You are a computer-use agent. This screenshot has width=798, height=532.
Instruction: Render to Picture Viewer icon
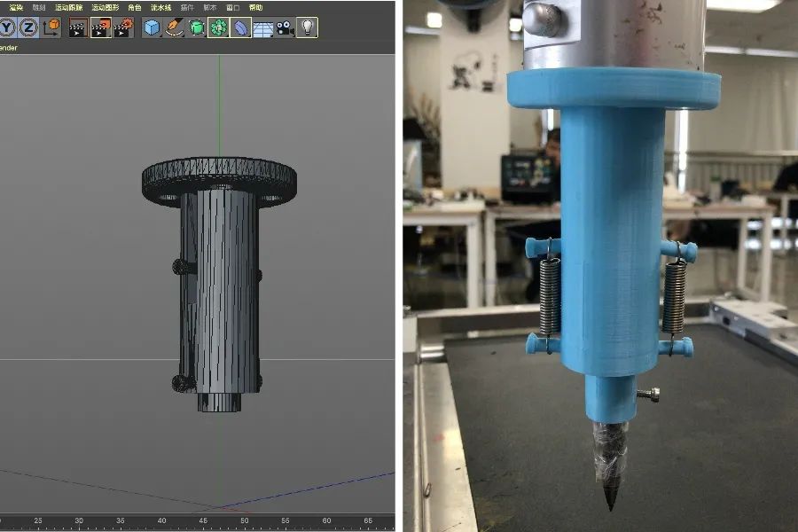101,27
